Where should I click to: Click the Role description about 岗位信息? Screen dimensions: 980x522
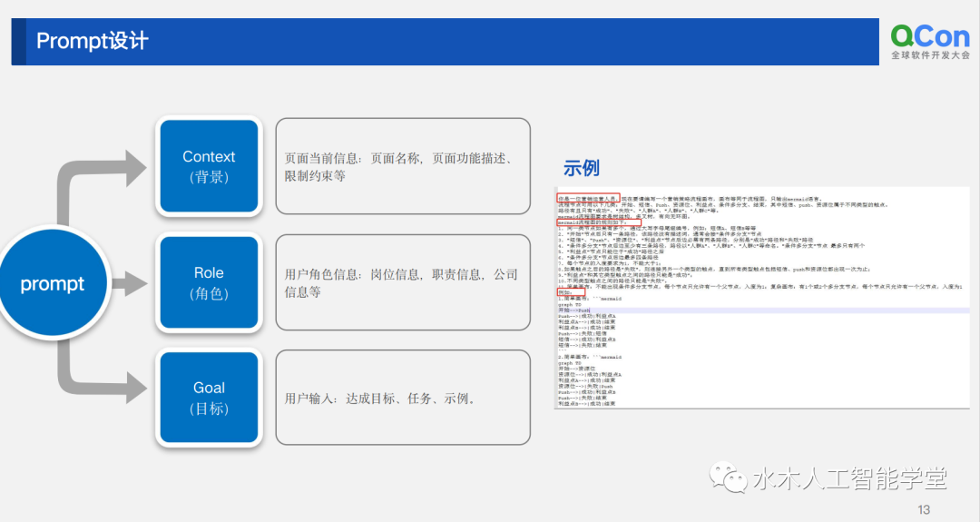click(x=402, y=282)
